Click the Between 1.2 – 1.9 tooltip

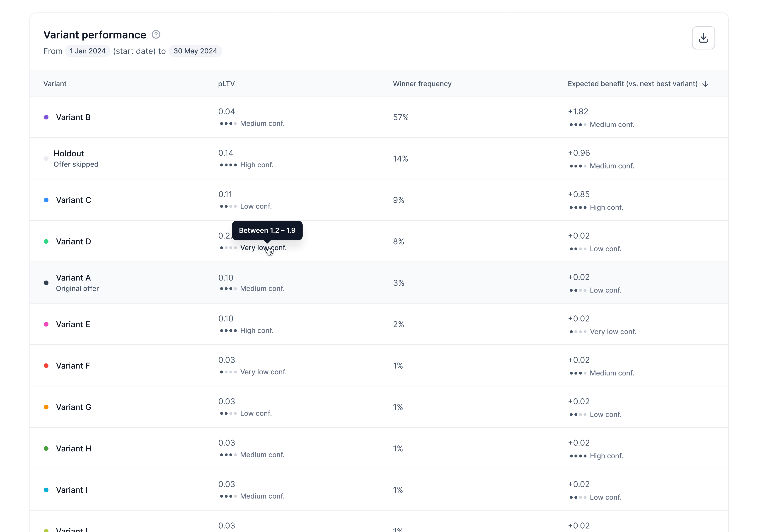267,230
